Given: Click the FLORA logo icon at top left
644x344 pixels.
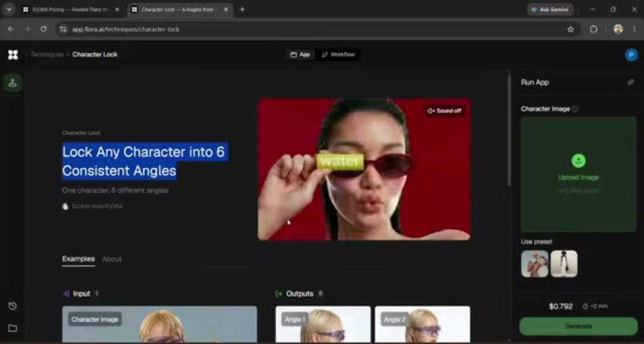Looking at the screenshot, I should click(x=13, y=55).
